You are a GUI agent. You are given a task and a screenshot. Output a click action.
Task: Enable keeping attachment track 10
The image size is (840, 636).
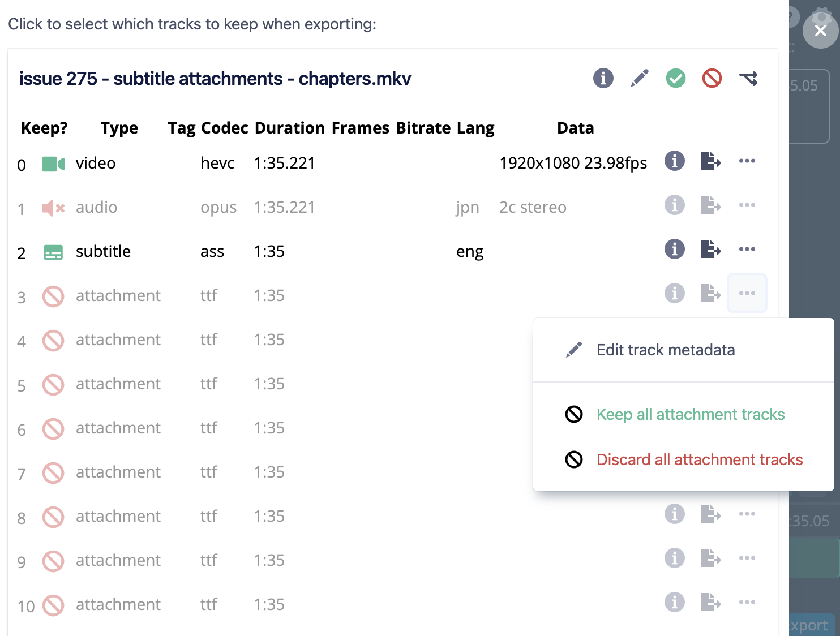53,605
